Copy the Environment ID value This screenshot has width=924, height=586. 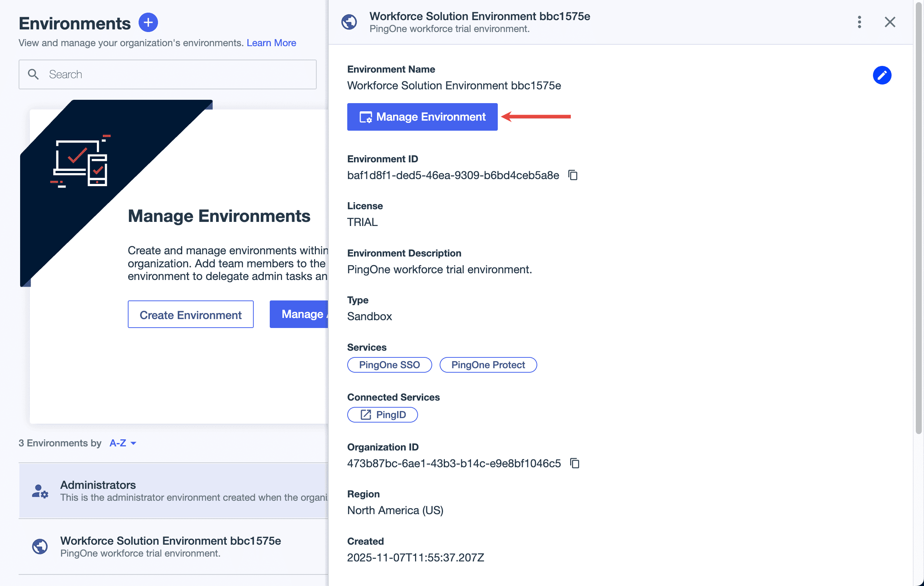click(x=573, y=175)
